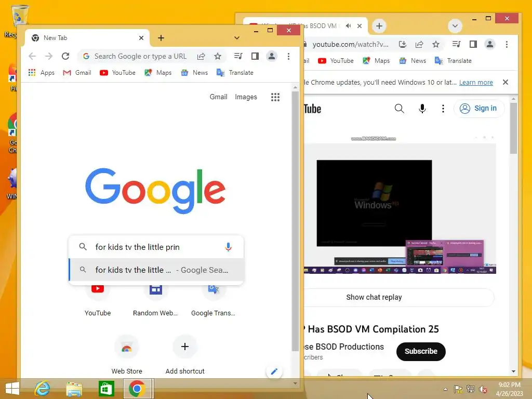The width and height of the screenshot is (532, 399).
Task: Open profile avatar in YouTube window
Action: pos(489,44)
